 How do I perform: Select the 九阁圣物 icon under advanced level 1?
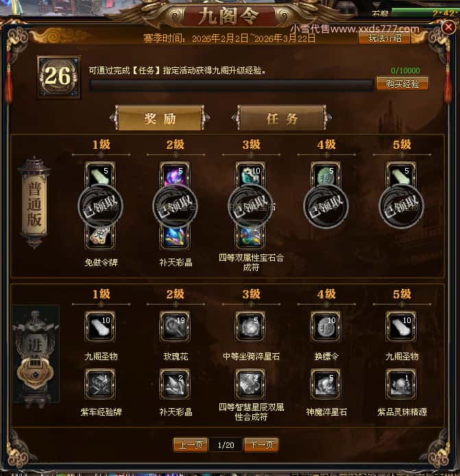point(100,326)
